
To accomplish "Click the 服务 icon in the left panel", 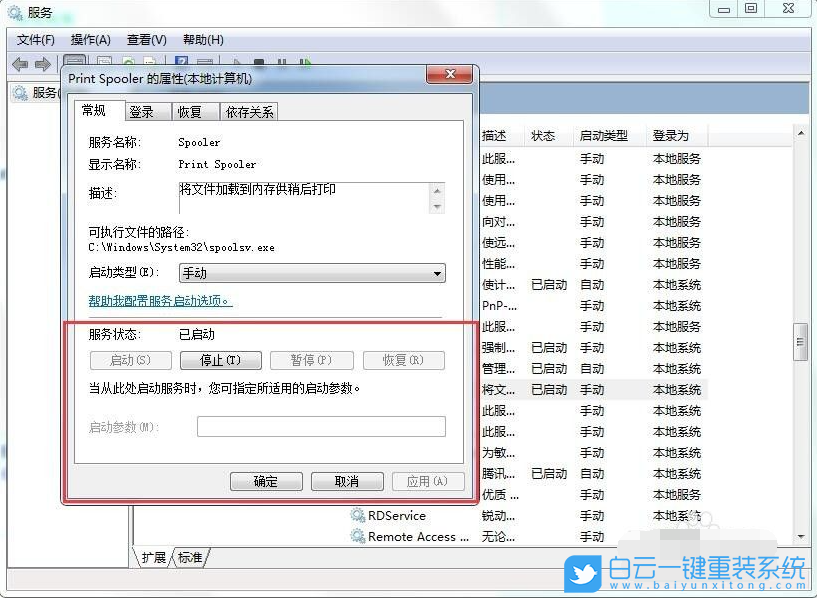I will coord(22,93).
